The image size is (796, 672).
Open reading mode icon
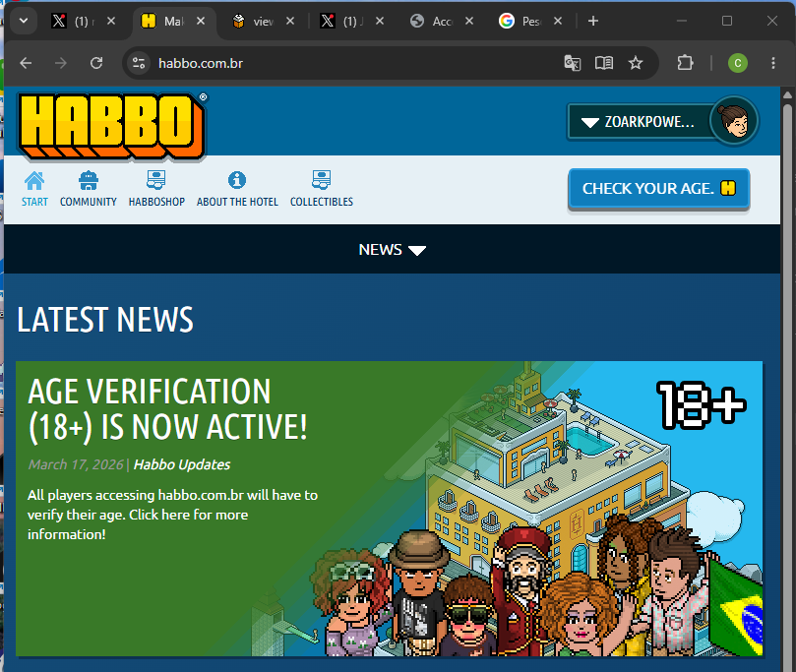[603, 63]
